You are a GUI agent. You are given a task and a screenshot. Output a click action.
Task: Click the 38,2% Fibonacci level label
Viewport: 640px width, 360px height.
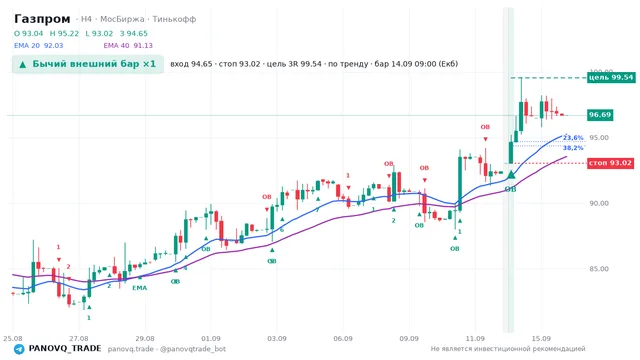[x=573, y=148]
